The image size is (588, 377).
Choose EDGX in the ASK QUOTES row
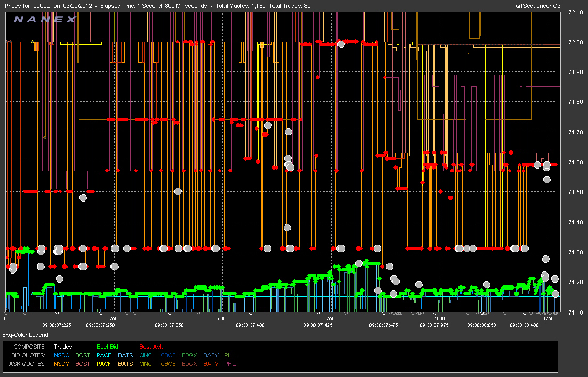[x=189, y=364]
